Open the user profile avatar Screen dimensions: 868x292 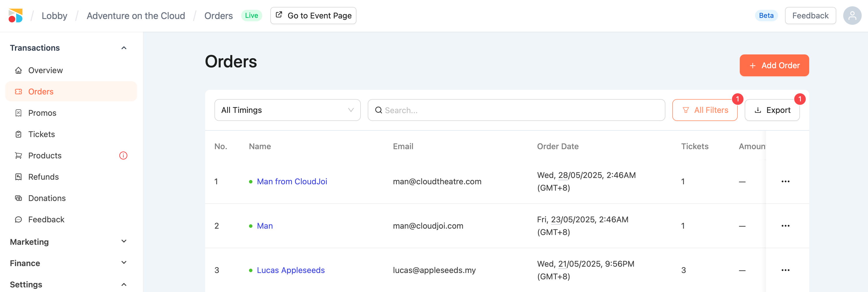pos(852,16)
